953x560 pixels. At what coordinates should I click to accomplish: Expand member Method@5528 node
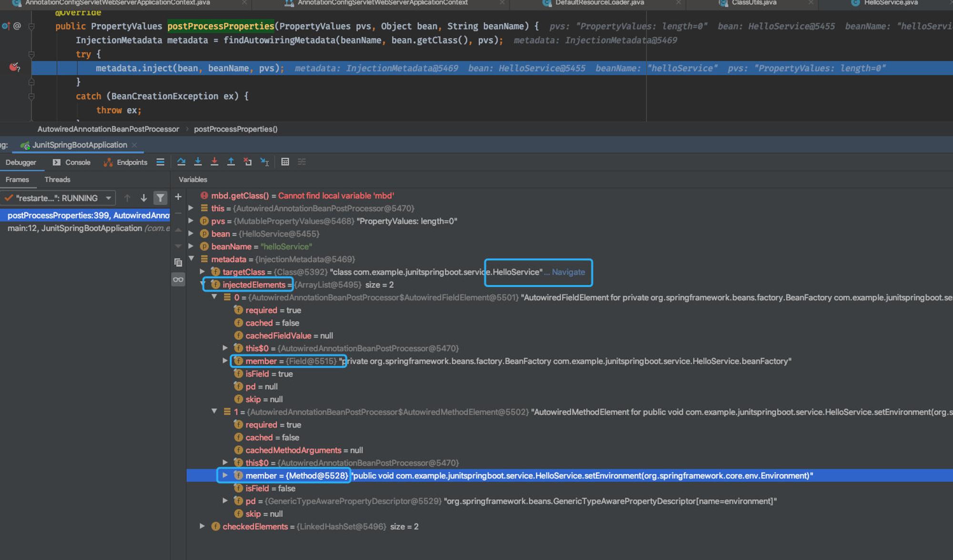pyautogui.click(x=225, y=475)
